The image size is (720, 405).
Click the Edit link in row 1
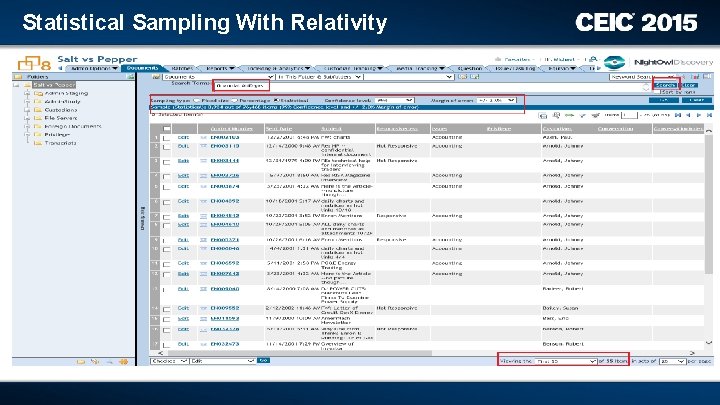click(183, 137)
